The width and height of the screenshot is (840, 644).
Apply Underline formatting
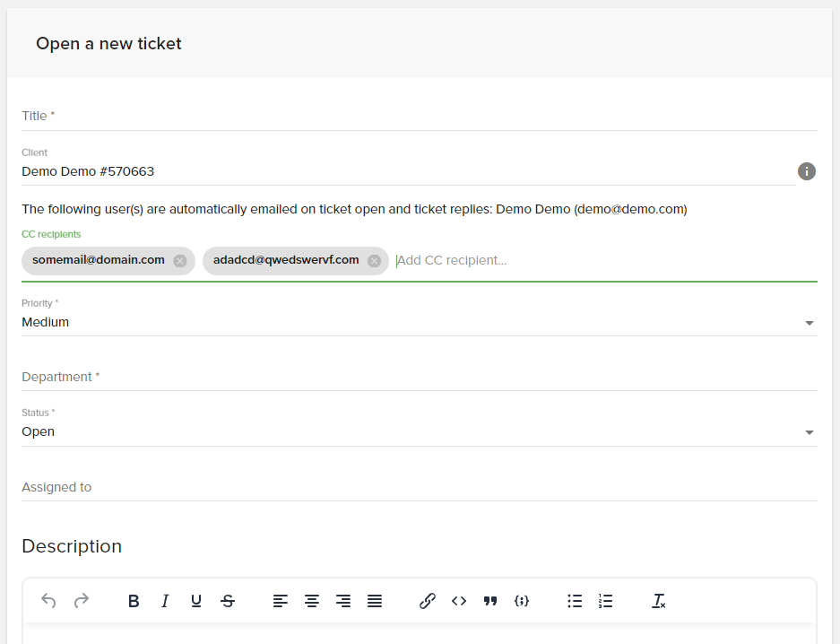(196, 601)
